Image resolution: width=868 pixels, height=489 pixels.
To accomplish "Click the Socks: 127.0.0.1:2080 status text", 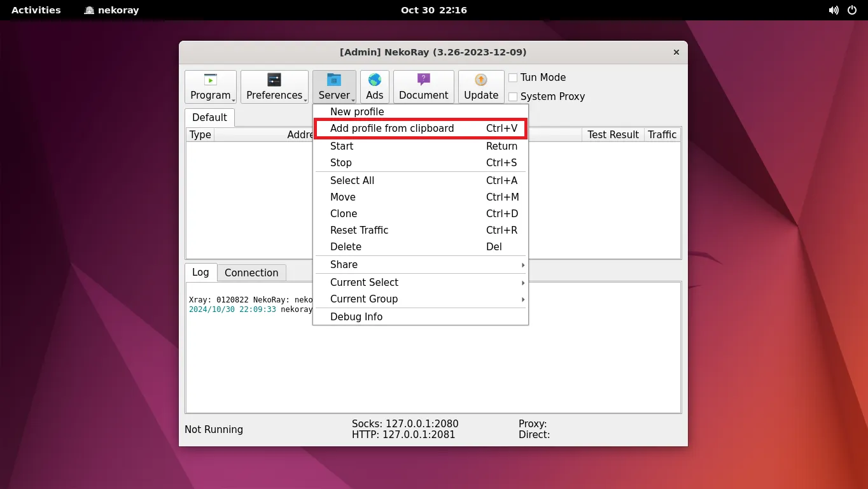I will click(405, 424).
